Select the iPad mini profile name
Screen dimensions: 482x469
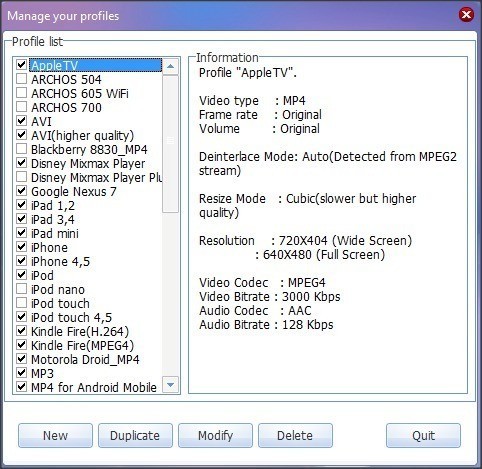point(55,233)
